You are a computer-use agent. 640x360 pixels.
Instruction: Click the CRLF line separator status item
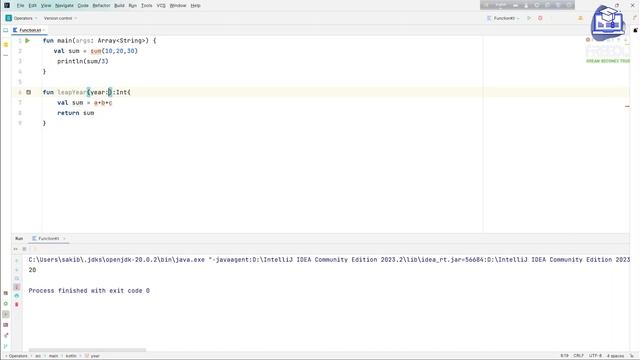578,356
